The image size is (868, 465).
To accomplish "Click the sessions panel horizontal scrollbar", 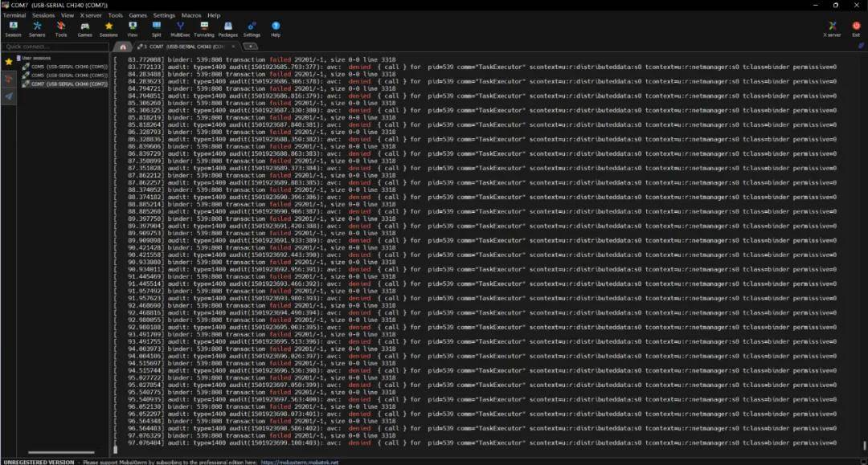I will pyautogui.click(x=61, y=452).
